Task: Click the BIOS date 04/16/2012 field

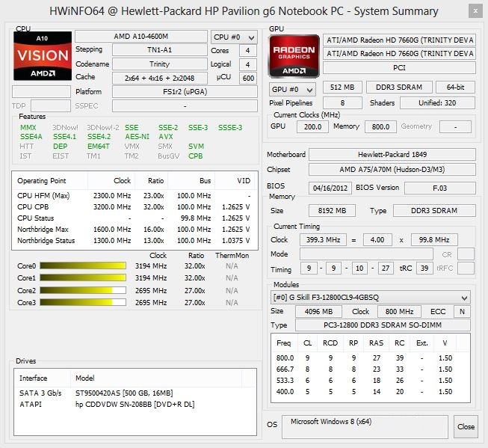Action: tap(330, 188)
